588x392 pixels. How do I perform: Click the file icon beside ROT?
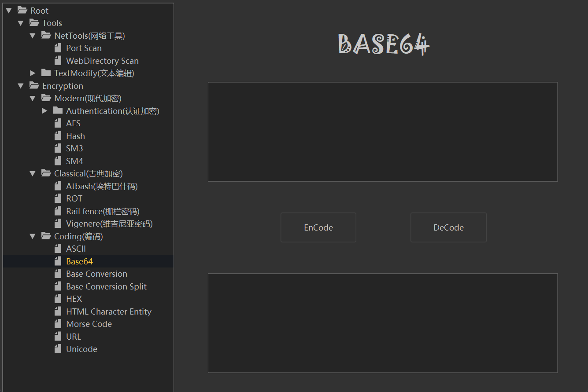point(58,198)
